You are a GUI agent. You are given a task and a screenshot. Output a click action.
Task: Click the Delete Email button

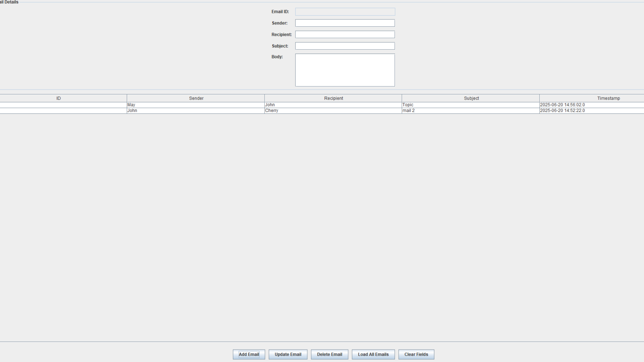(329, 354)
